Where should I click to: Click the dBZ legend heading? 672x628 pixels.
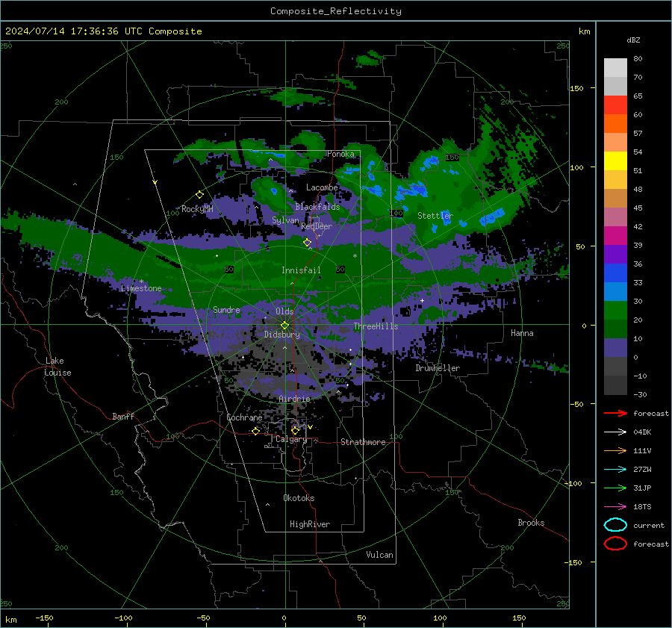(x=633, y=40)
